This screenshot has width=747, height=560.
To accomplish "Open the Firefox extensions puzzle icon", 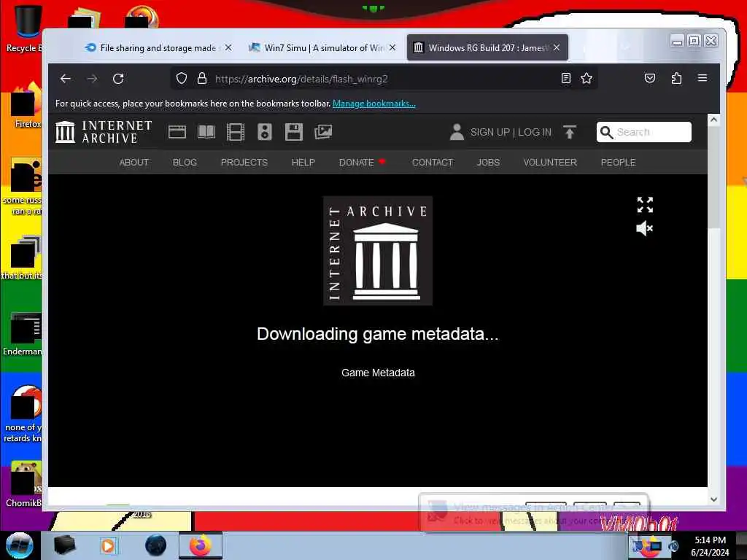I will tap(676, 79).
